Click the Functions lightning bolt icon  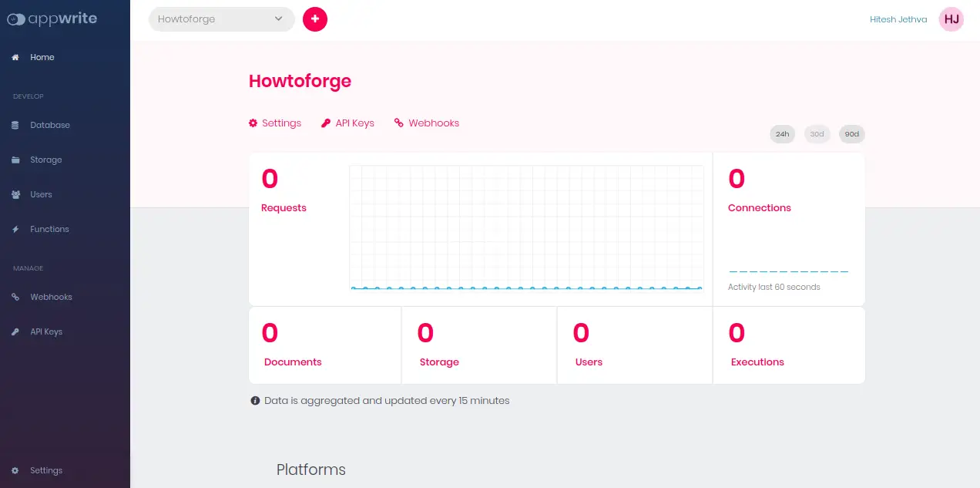pyautogui.click(x=15, y=230)
